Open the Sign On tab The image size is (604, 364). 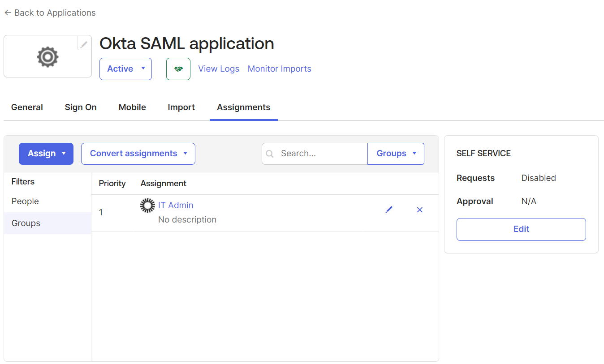81,107
